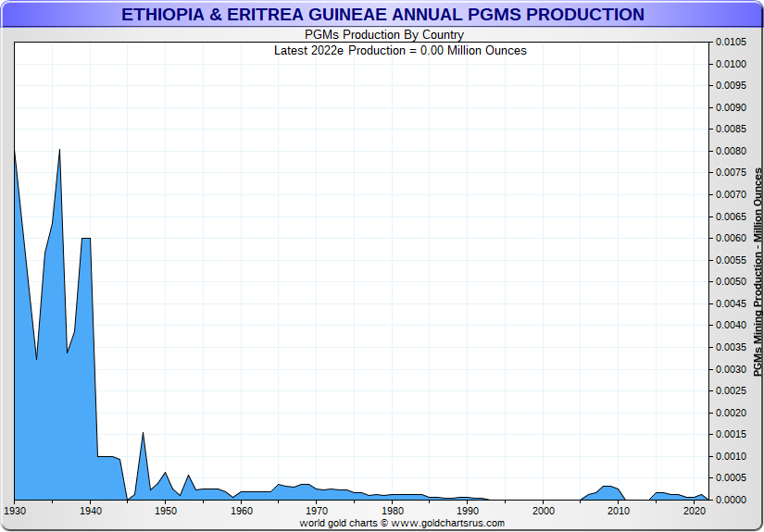Image resolution: width=764 pixels, height=532 pixels.
Task: Click the y-axis value 0.0020
Action: click(731, 413)
